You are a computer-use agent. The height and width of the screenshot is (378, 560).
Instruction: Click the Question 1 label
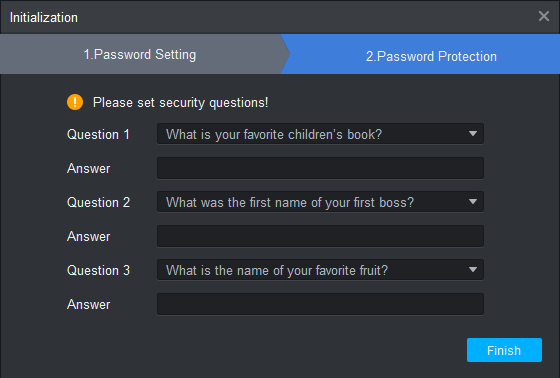(98, 135)
